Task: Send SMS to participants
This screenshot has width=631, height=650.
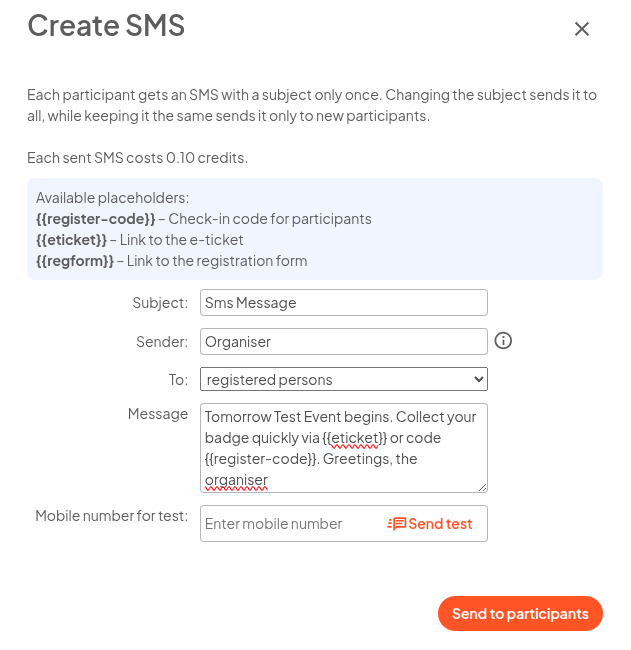Action: click(x=520, y=614)
